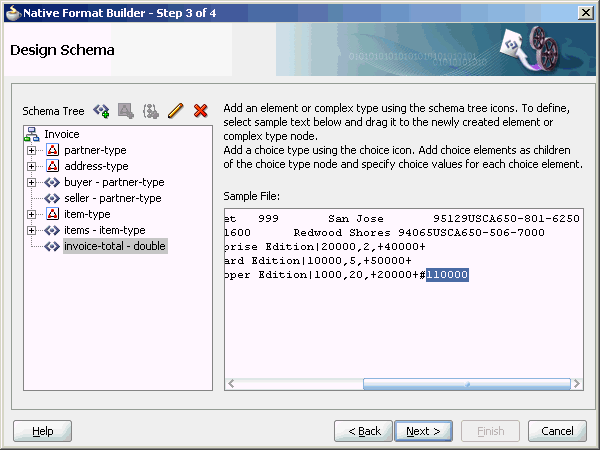
Task: Click 'prise Edition|20000,2,+40000+' sample line
Action: 325,247
